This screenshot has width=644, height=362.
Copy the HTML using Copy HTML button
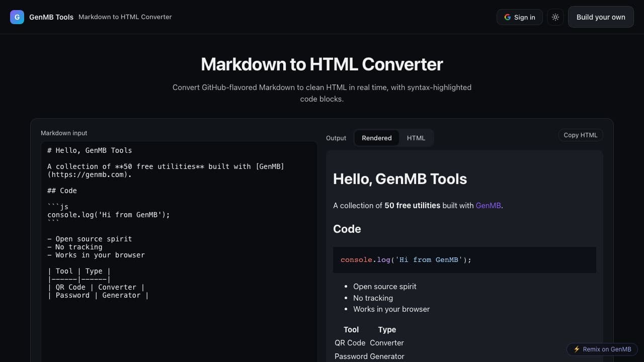(581, 135)
